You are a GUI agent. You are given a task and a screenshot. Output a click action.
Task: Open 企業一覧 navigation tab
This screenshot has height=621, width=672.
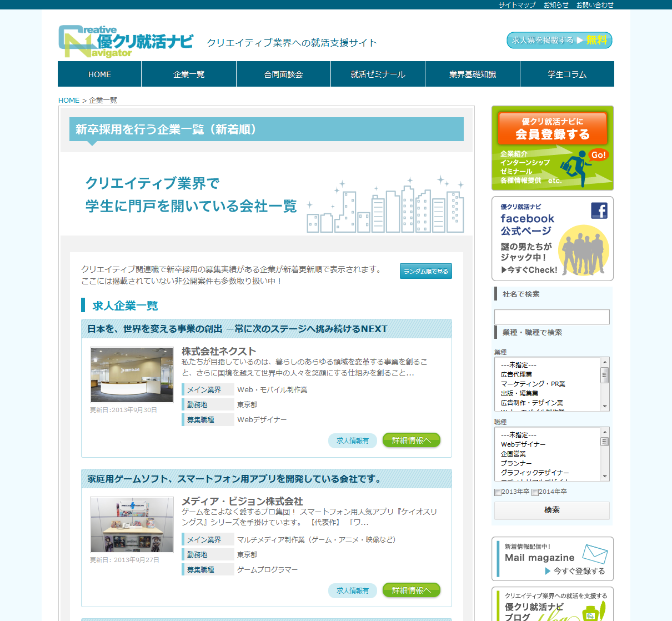pyautogui.click(x=189, y=74)
